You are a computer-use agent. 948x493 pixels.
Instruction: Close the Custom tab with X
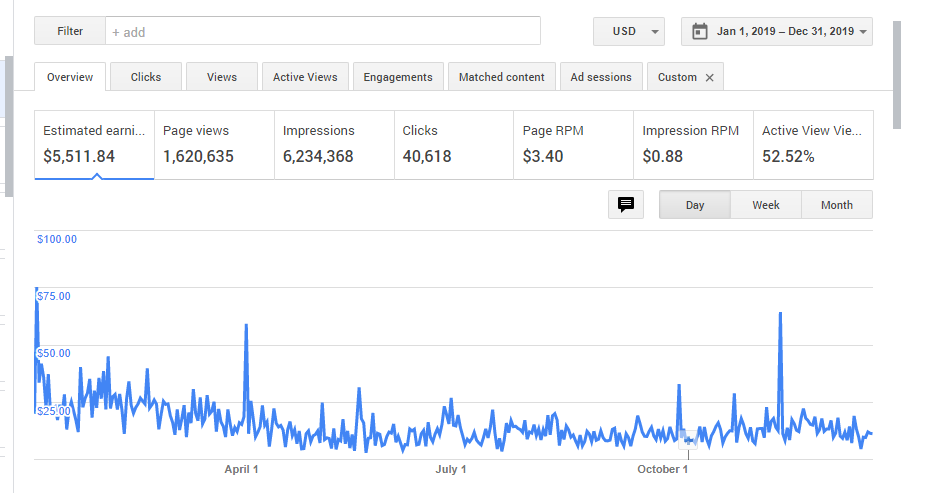(x=710, y=77)
